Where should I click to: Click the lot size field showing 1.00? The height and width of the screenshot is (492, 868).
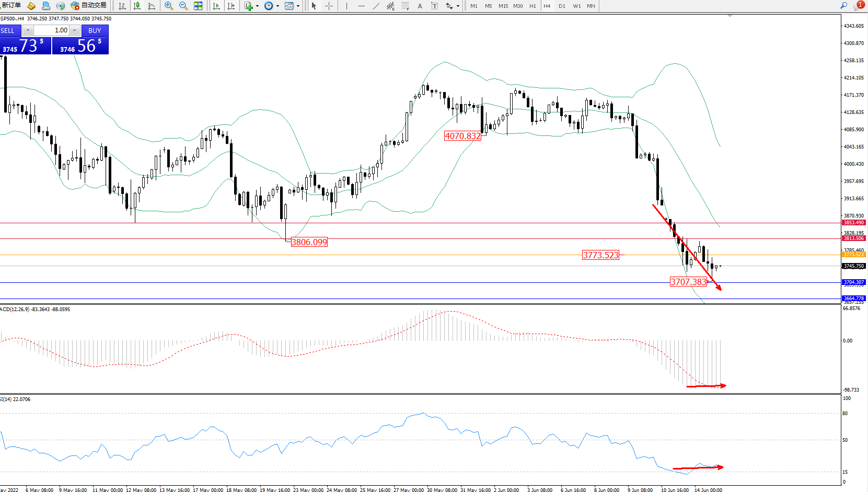pos(52,30)
